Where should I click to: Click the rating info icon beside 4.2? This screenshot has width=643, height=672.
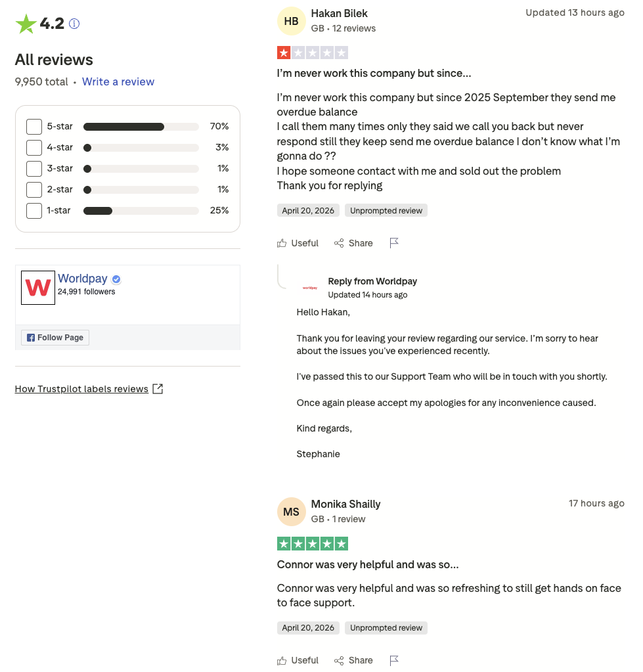pos(74,24)
